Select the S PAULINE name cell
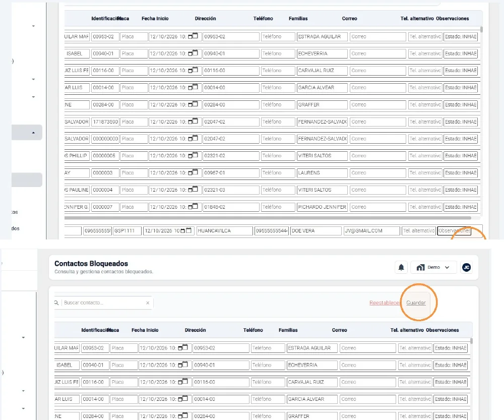Viewport: 504px width, 420px height. [x=77, y=190]
